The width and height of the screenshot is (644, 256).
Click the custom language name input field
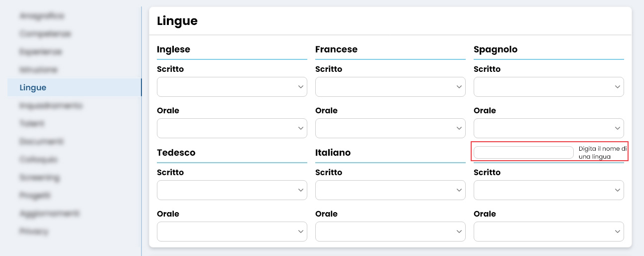point(523,153)
